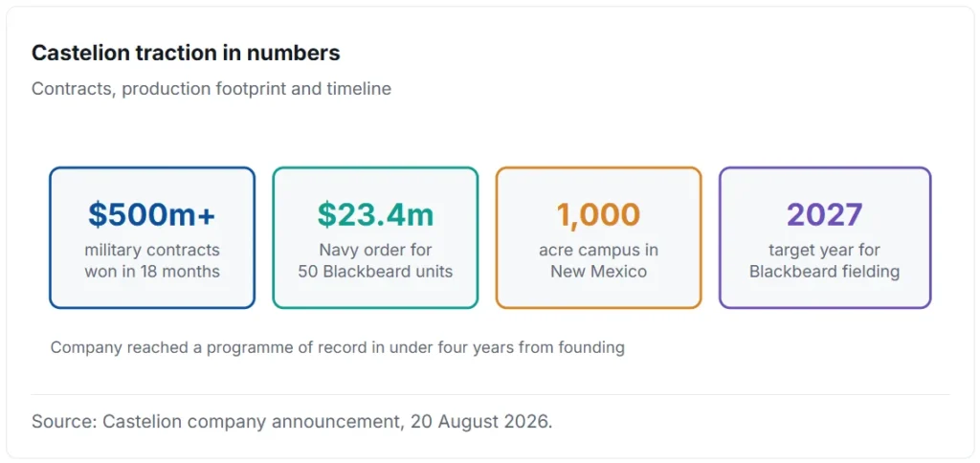The height and width of the screenshot is (463, 980).
Task: Click 'target year for Blackbeard fielding' text
Action: pos(824,261)
